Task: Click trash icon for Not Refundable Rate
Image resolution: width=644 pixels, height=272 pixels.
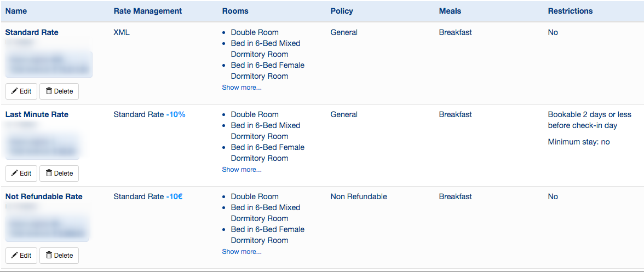Action: (x=49, y=256)
